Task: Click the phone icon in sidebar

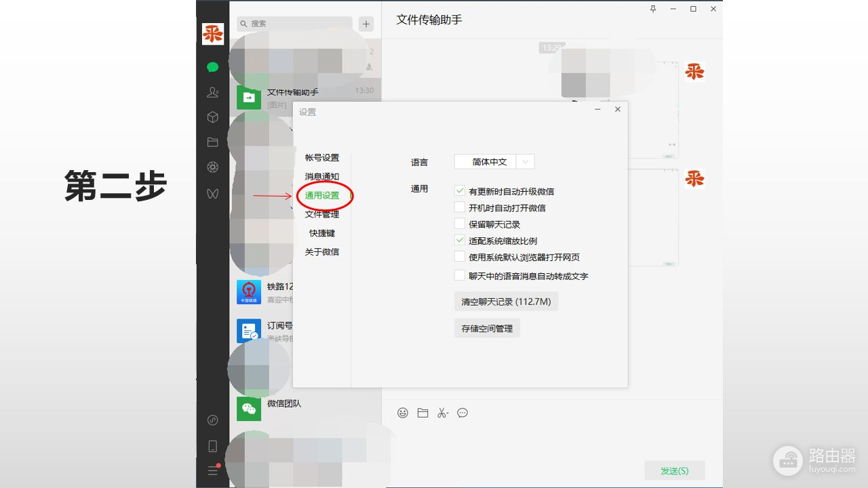Action: click(213, 446)
